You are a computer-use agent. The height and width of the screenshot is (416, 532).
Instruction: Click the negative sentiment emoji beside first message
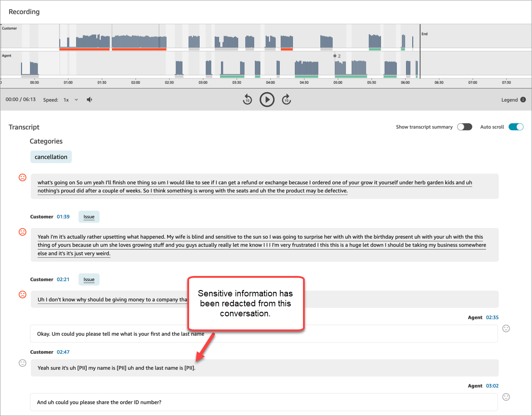(22, 177)
